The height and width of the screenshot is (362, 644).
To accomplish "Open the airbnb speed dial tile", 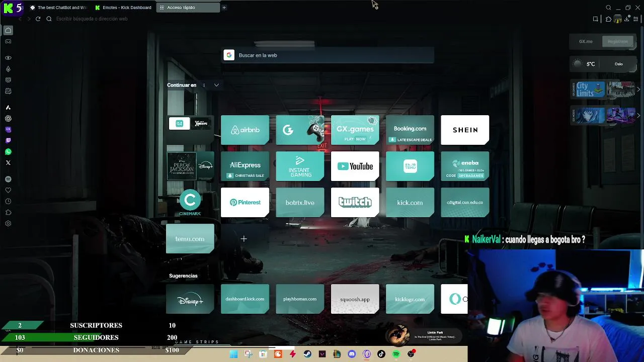I will click(x=245, y=130).
